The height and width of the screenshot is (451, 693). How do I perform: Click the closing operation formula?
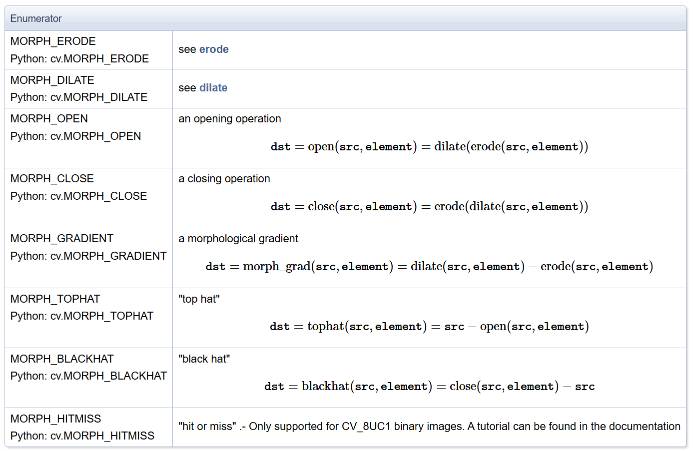click(x=429, y=207)
